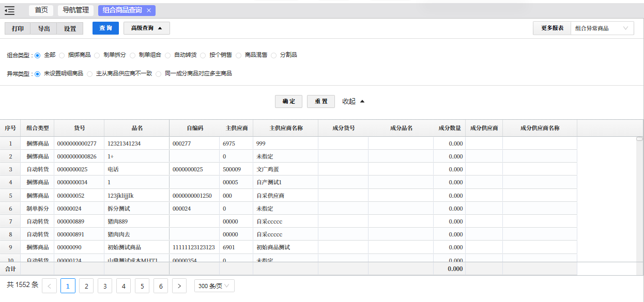Collapse the 高级查询 advanced query panel
This screenshot has height=302, width=644.
pos(147,28)
